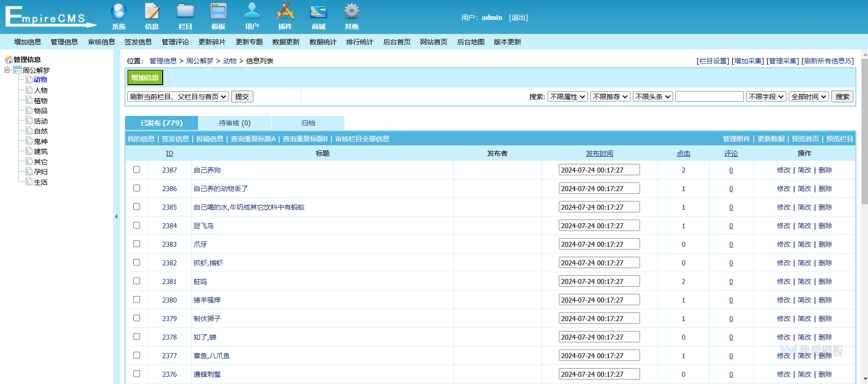Open the 不限属性 dropdown
The image size is (868, 384).
(x=567, y=96)
